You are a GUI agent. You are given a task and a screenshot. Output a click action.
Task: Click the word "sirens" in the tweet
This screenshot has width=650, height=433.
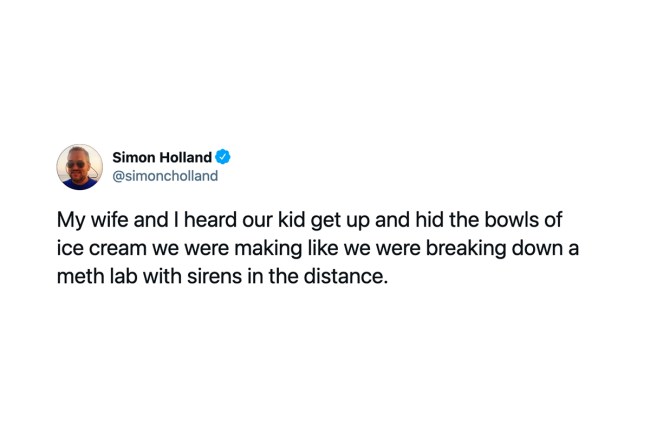pyautogui.click(x=232, y=276)
